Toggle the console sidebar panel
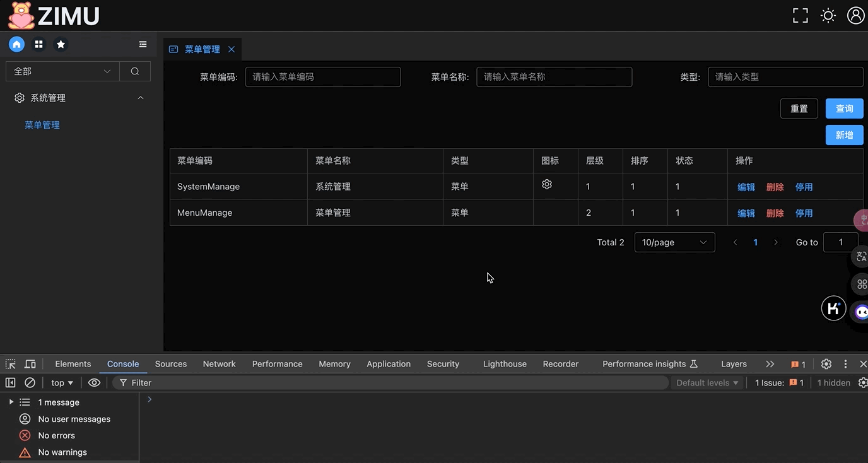The width and height of the screenshot is (868, 463). coord(10,383)
